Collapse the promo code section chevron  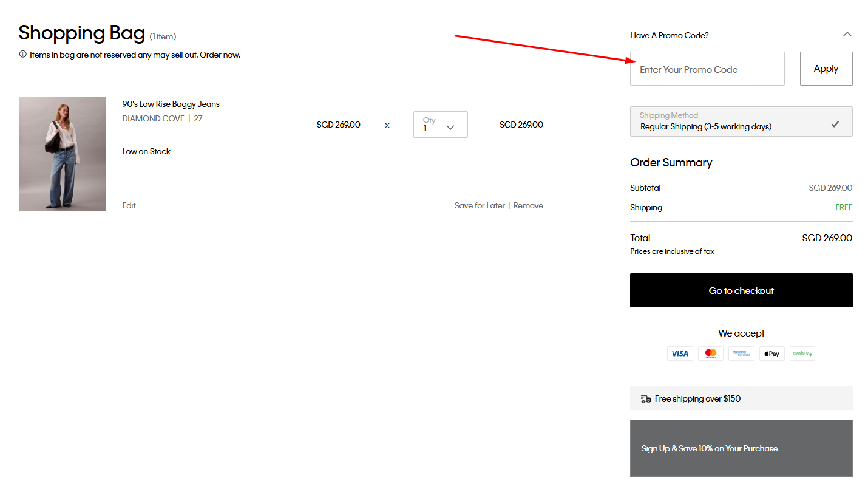point(847,35)
